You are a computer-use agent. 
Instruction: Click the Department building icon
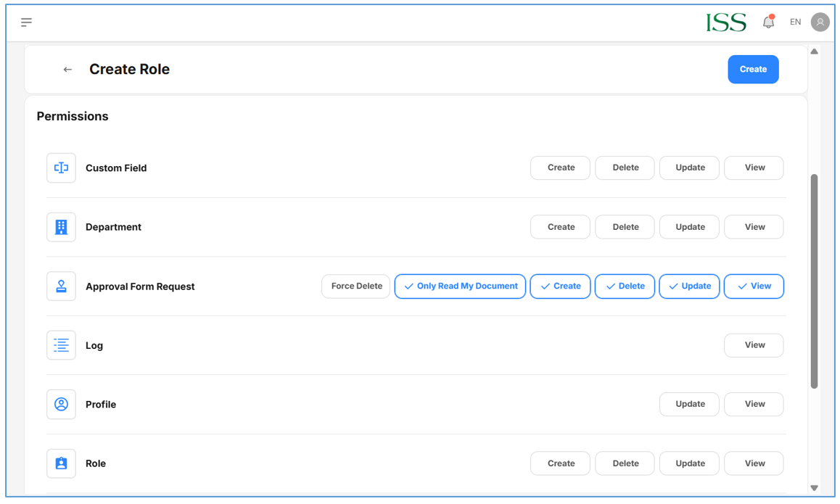point(61,227)
